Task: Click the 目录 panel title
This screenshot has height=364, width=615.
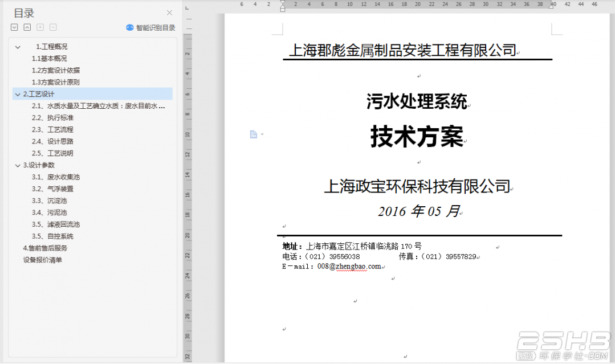Action: [24, 13]
